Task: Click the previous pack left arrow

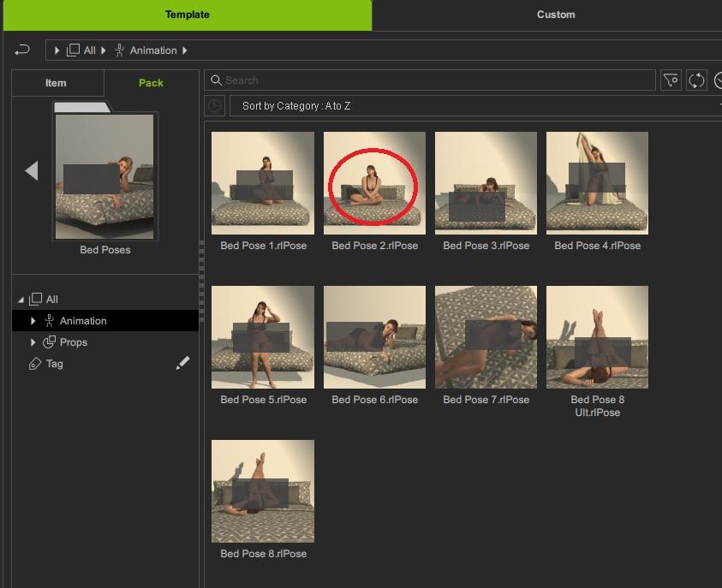Action: pos(32,171)
